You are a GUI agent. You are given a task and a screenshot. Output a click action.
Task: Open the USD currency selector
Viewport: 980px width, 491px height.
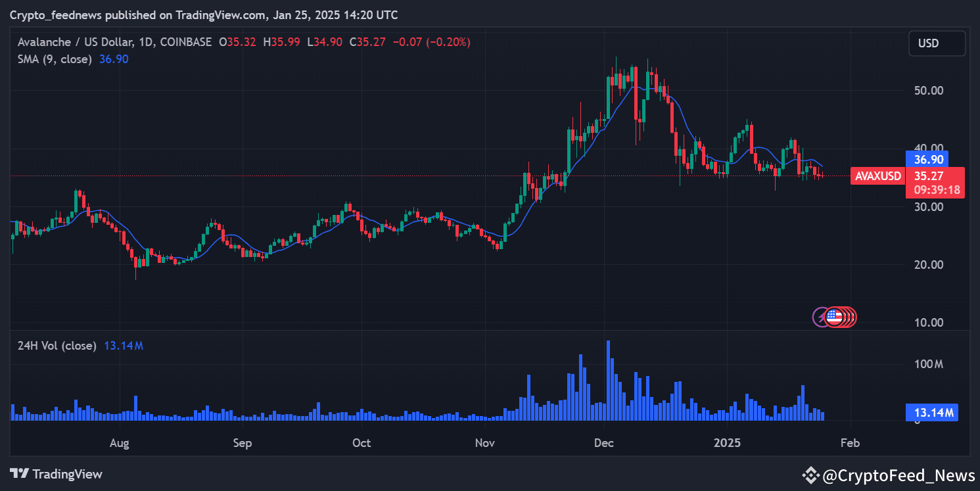pyautogui.click(x=937, y=43)
